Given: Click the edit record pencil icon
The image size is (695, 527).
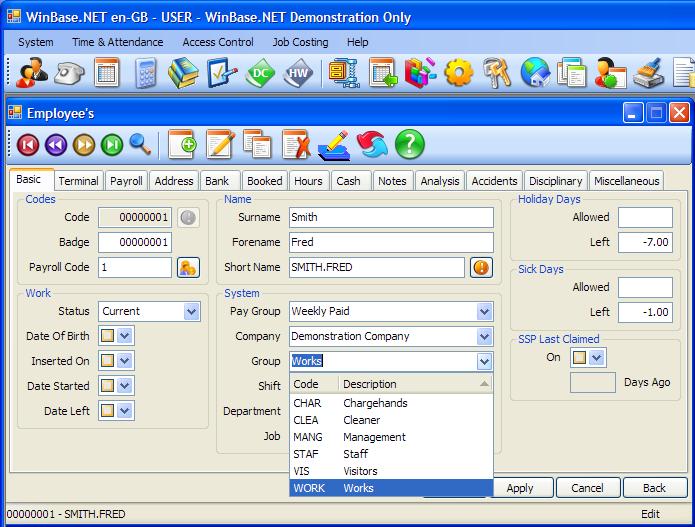Looking at the screenshot, I should 220,144.
